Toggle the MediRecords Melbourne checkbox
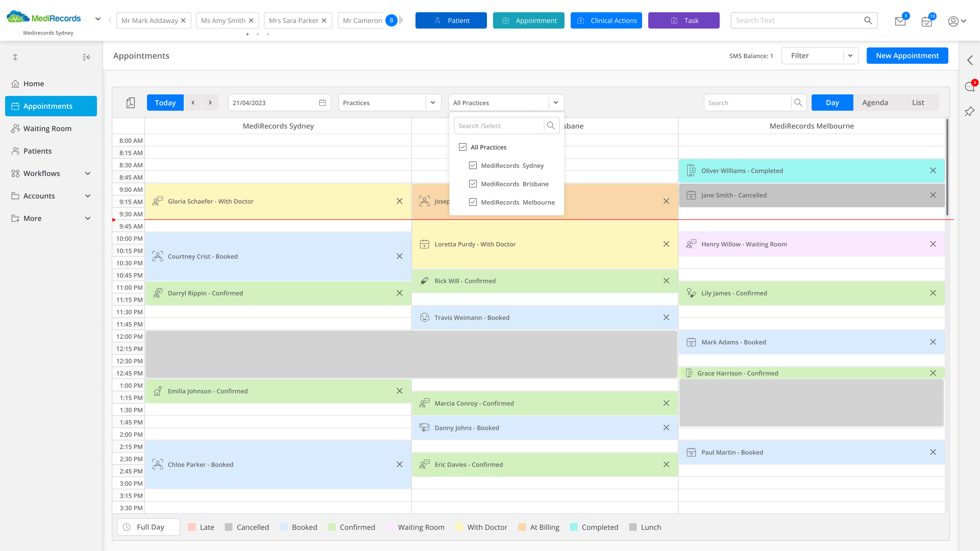980x551 pixels. click(x=473, y=202)
